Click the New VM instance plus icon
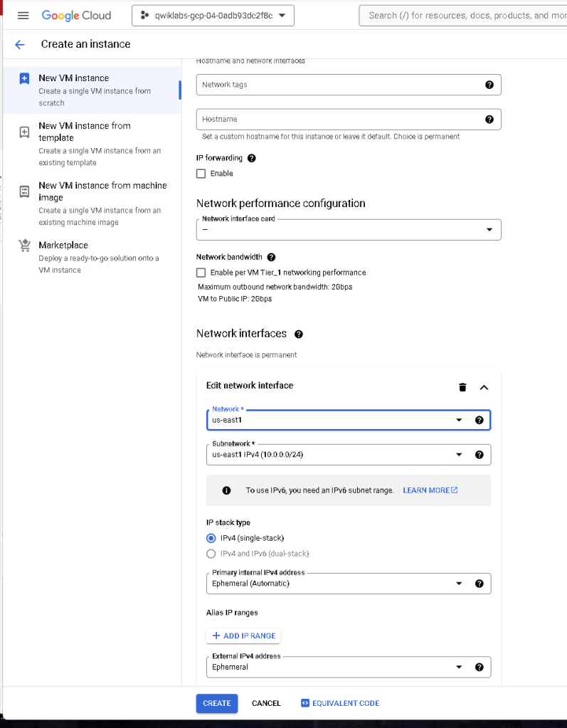 coord(25,78)
